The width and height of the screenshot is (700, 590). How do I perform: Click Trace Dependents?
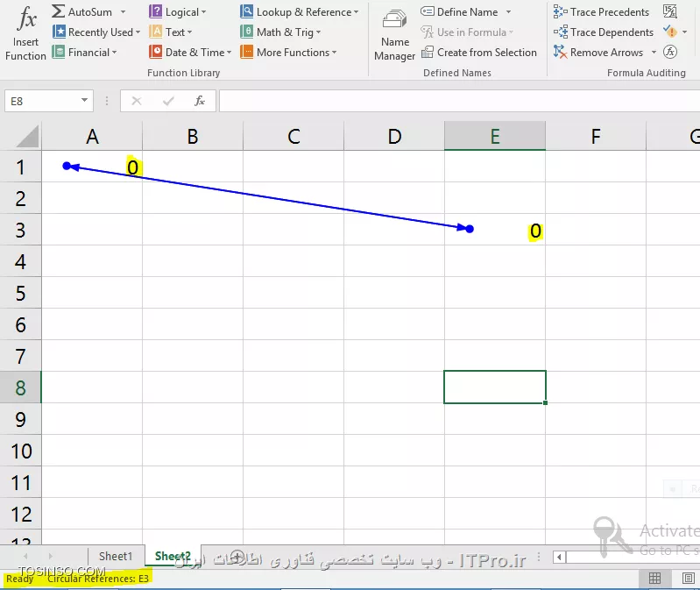(603, 32)
